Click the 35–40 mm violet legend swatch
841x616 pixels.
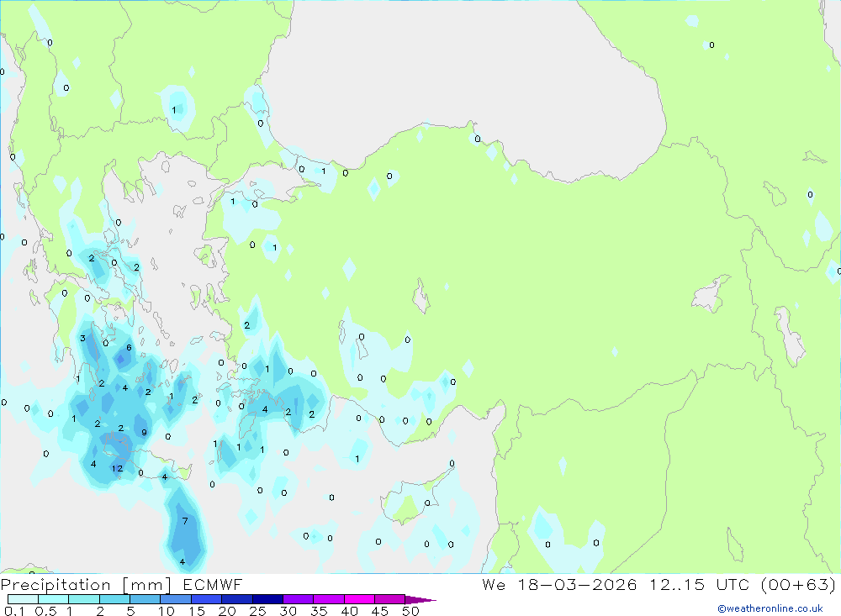pyautogui.click(x=329, y=599)
